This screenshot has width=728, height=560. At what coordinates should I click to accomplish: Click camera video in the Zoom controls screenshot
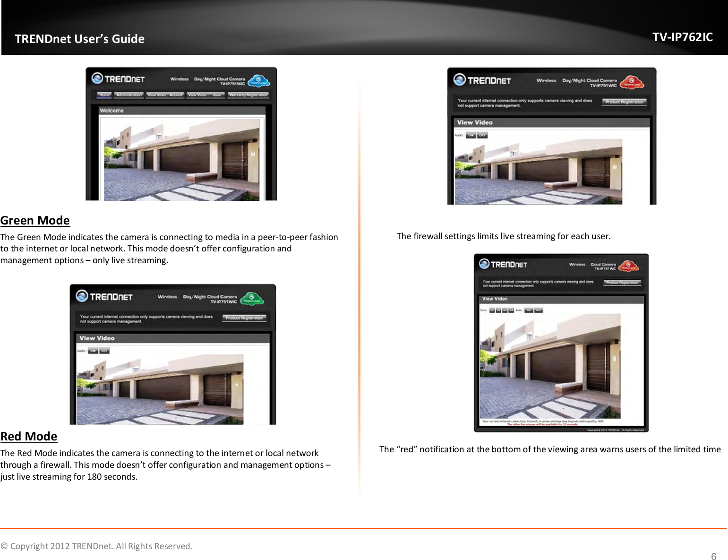click(550, 366)
